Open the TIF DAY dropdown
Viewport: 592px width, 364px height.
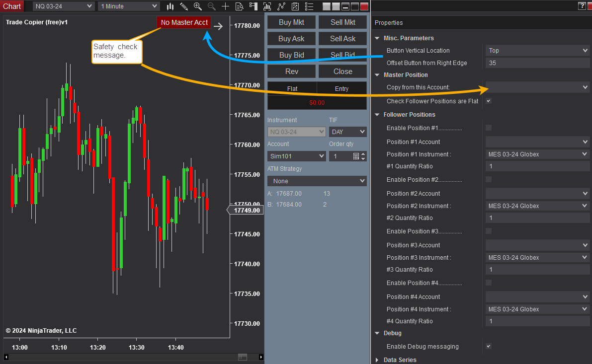348,132
